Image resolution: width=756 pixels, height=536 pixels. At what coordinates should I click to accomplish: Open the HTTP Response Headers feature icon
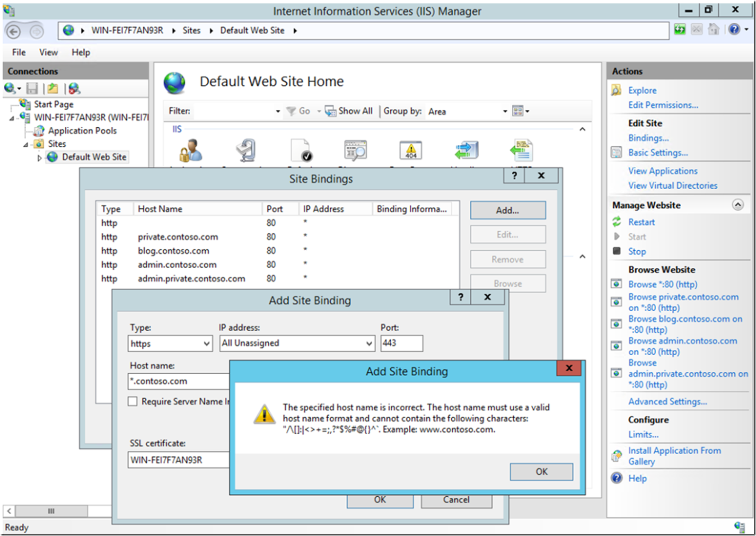[521, 150]
